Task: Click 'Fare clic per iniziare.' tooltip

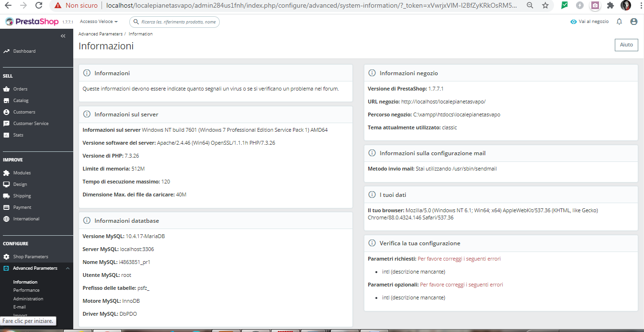Action: click(x=28, y=321)
